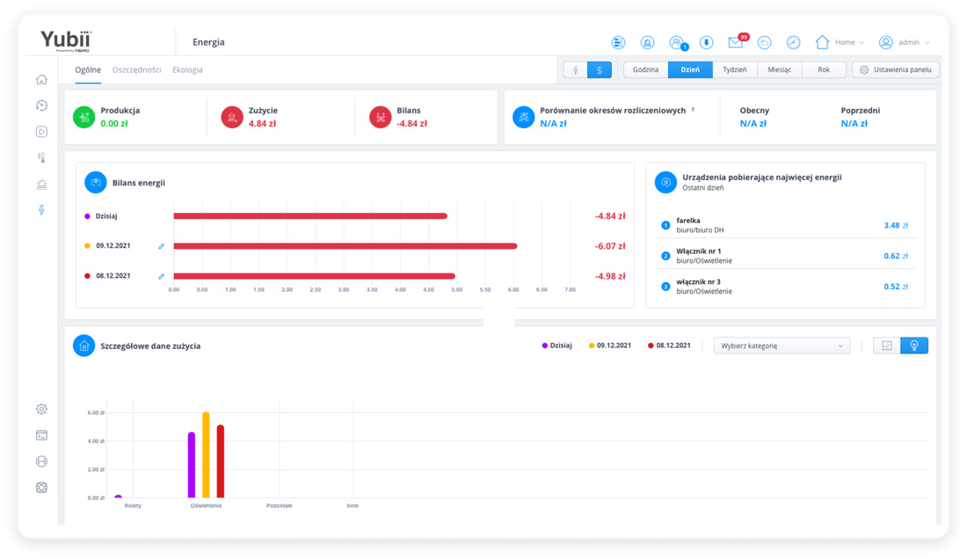The width and height of the screenshot is (967, 560).
Task: Click the help question mark by Porównanie
Action: (694, 110)
